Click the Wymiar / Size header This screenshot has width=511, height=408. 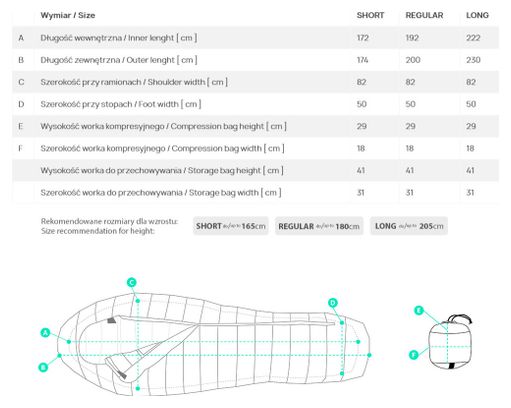68,15
